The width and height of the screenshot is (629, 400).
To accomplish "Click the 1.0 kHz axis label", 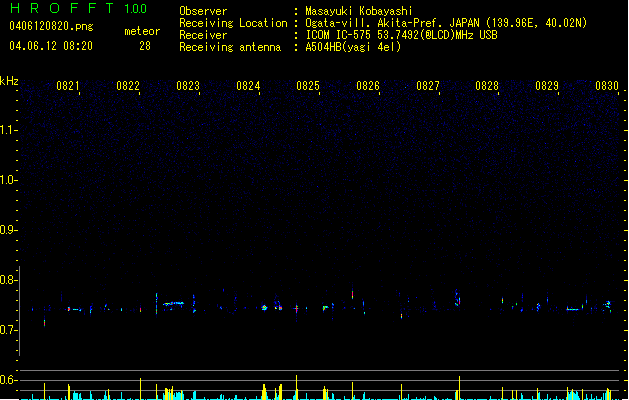I will (x=8, y=180).
